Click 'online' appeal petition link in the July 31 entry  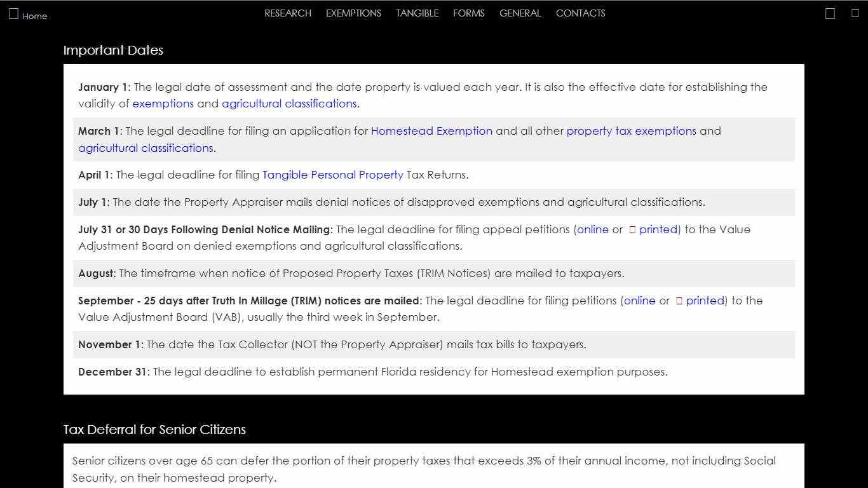point(593,229)
